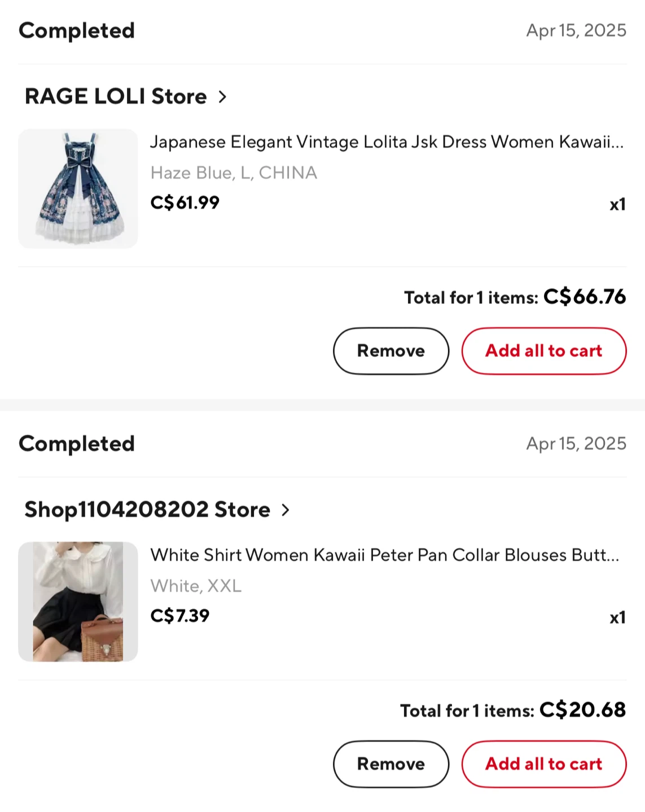Click the C$7.39 shirt price

click(x=179, y=616)
